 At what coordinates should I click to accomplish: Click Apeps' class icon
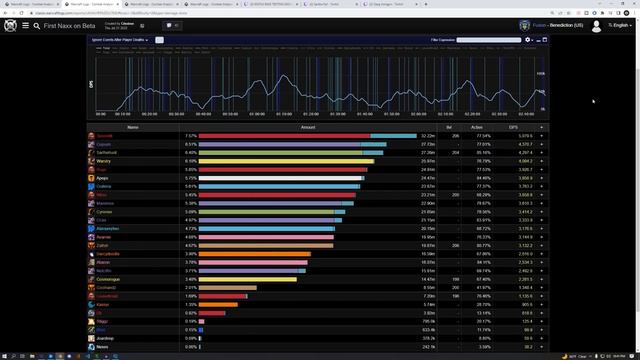(x=91, y=178)
